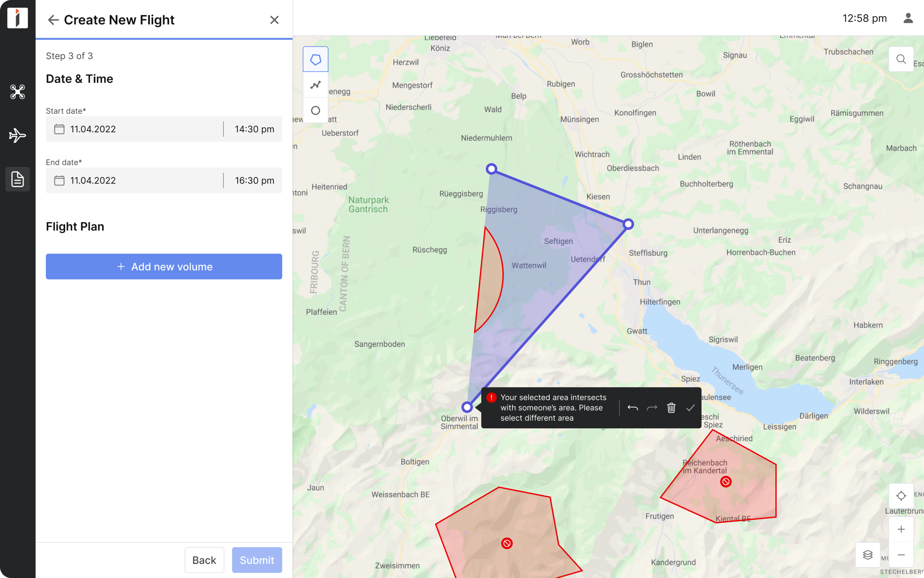Select the airplane icon in the sidebar
Image resolution: width=924 pixels, height=578 pixels.
click(17, 135)
